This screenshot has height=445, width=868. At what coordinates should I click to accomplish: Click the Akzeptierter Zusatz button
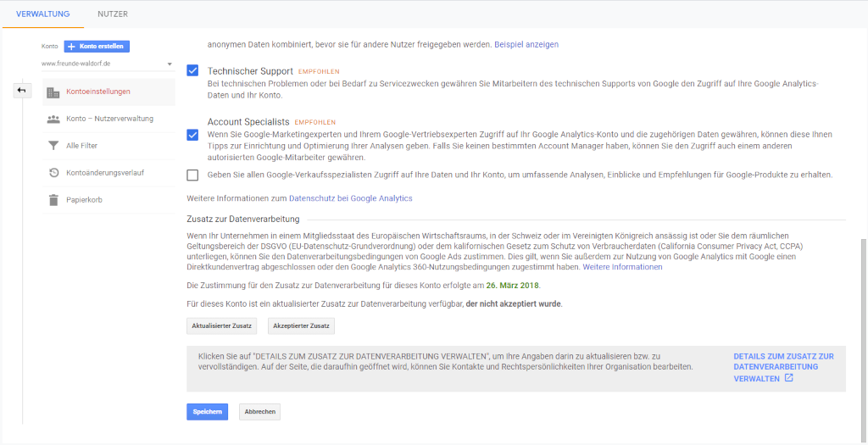[301, 326]
